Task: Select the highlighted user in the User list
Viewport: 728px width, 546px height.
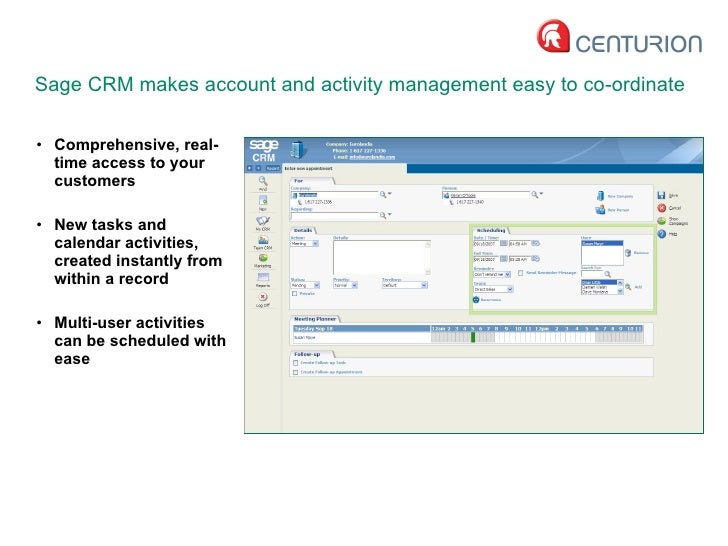Action: click(x=602, y=243)
